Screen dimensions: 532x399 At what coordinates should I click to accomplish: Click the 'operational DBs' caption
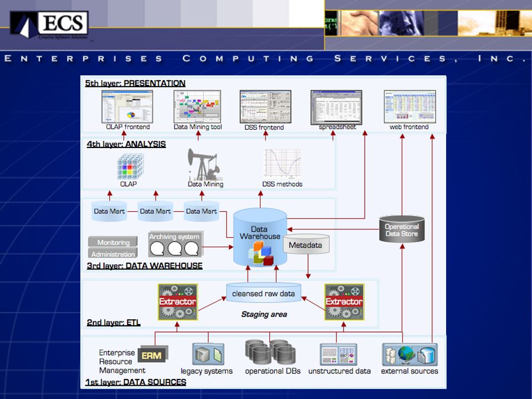[273, 371]
